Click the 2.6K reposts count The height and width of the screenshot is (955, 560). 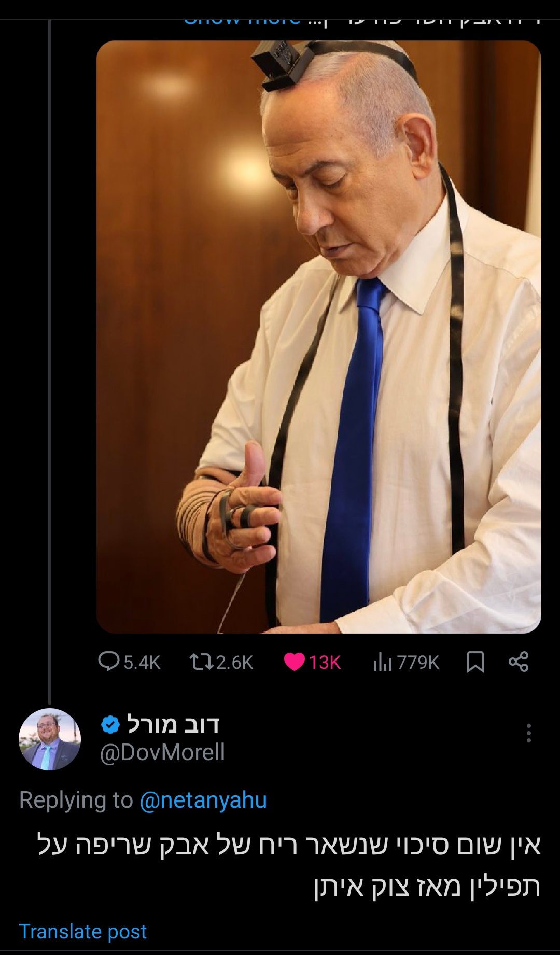pos(234,662)
